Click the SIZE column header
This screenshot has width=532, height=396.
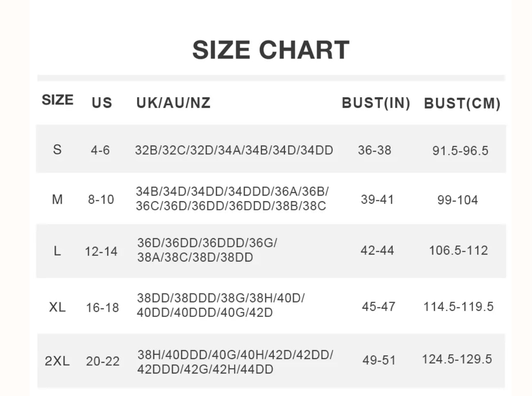coord(57,100)
